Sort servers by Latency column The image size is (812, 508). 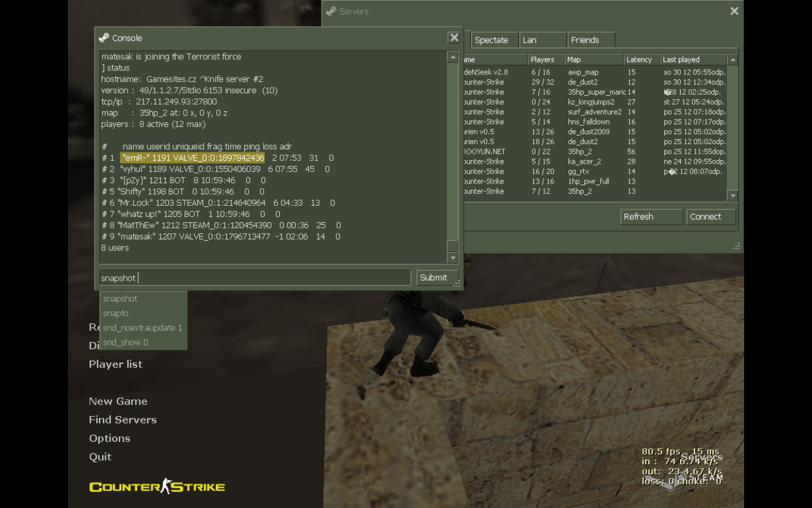(x=639, y=60)
